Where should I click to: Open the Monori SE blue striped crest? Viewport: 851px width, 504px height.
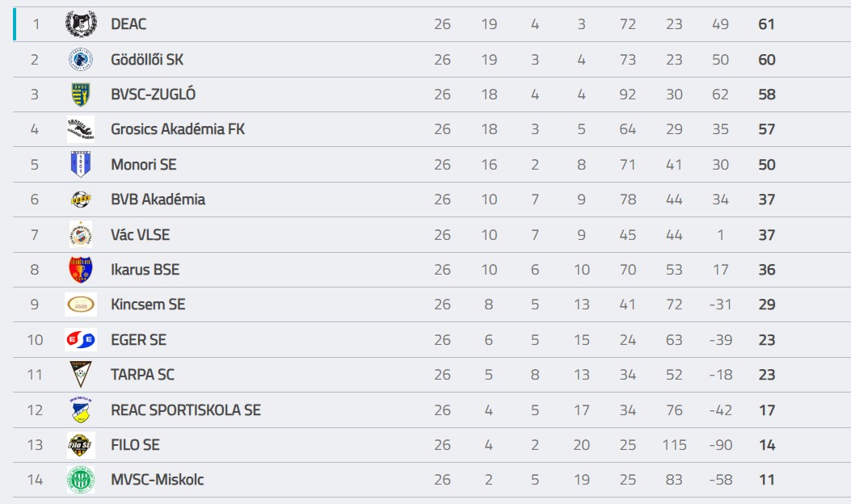coord(81,165)
